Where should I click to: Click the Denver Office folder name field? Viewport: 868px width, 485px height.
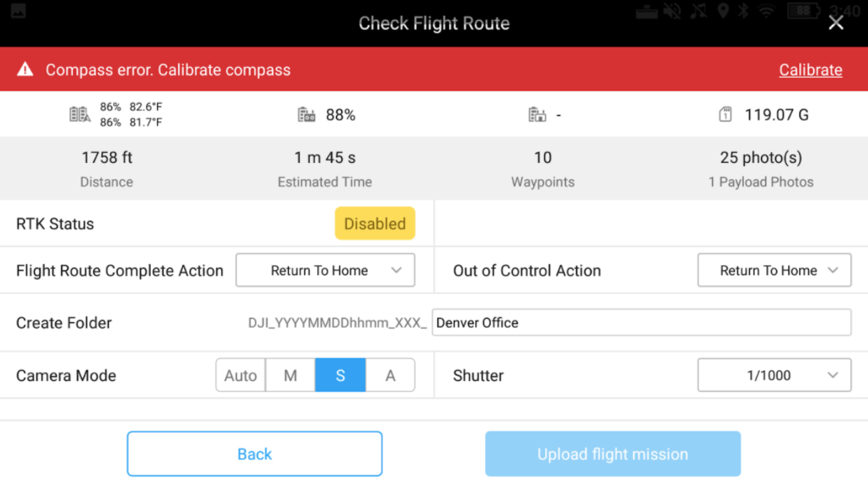pyautogui.click(x=641, y=323)
